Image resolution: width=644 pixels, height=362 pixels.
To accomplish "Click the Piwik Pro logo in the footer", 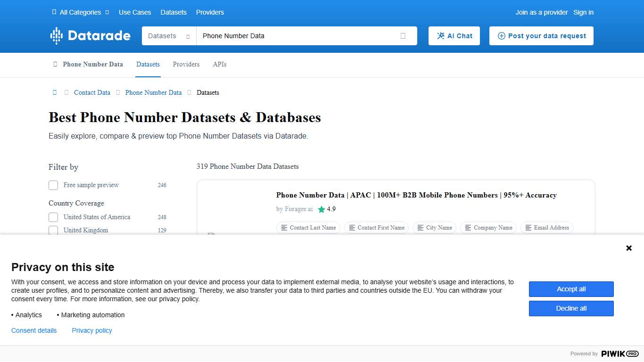I will pyautogui.click(x=619, y=354).
